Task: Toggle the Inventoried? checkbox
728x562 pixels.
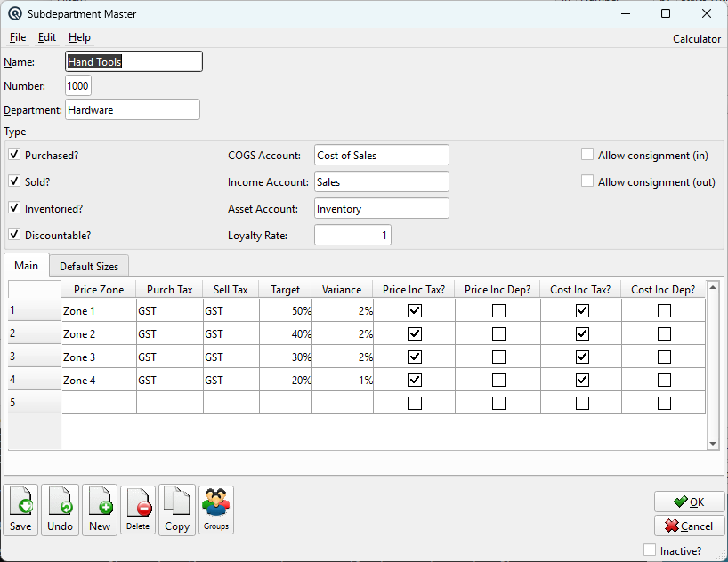Action: (x=14, y=208)
